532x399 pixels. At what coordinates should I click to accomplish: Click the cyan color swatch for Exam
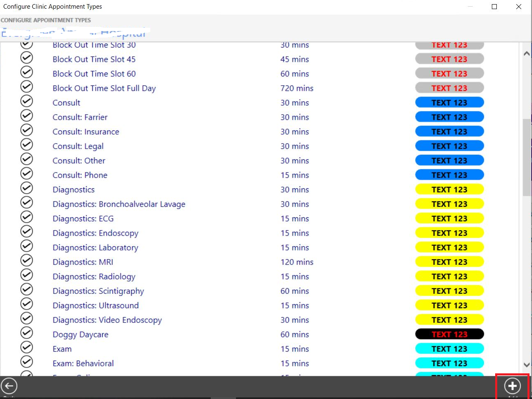[450, 349]
